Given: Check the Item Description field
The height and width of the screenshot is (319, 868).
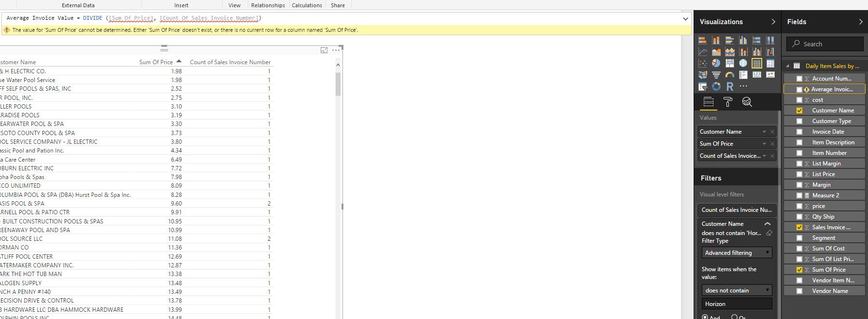Looking at the screenshot, I should click(x=799, y=142).
